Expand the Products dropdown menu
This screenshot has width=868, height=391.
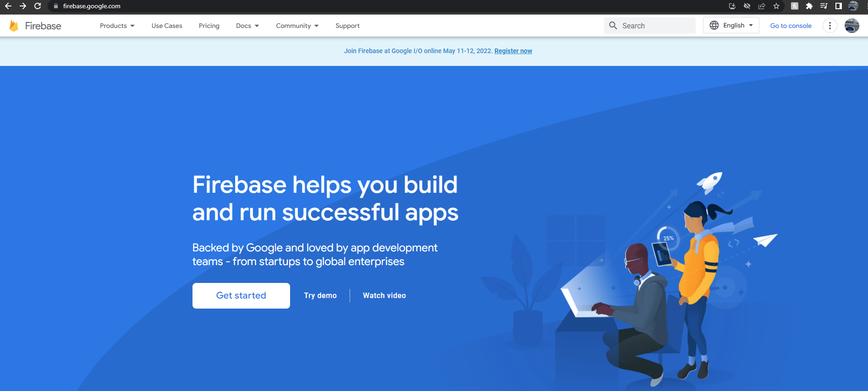117,26
